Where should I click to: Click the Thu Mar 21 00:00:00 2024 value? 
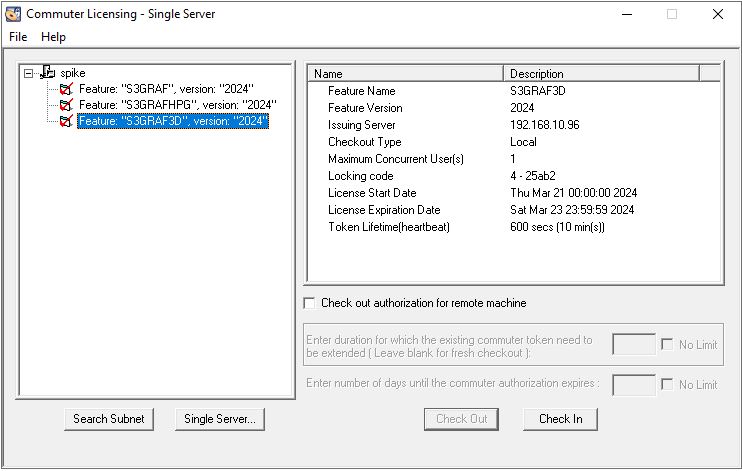[574, 193]
